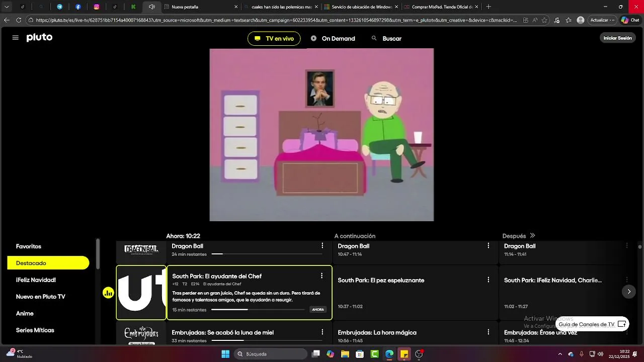
Task: Click the Embrujadas progress bar
Action: click(267, 341)
